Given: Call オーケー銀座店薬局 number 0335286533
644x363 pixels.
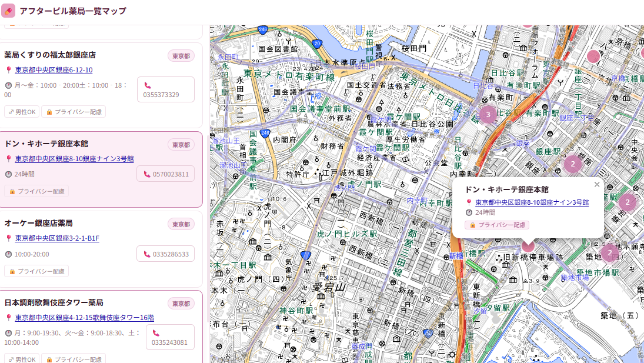Looking at the screenshot, I should click(165, 254).
